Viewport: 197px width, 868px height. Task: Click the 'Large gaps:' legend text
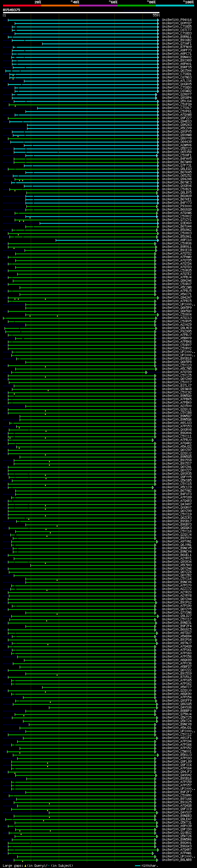pyautogui.click(x=13, y=866)
